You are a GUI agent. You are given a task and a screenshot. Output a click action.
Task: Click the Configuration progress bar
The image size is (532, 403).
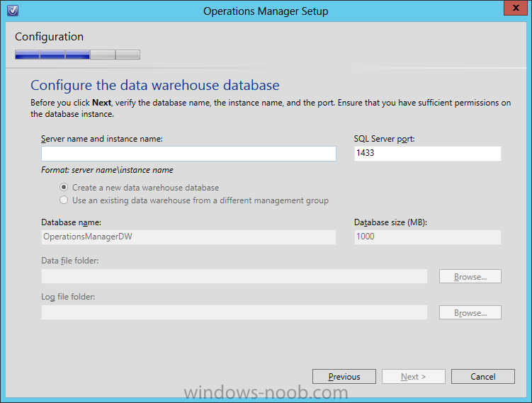pyautogui.click(x=77, y=55)
